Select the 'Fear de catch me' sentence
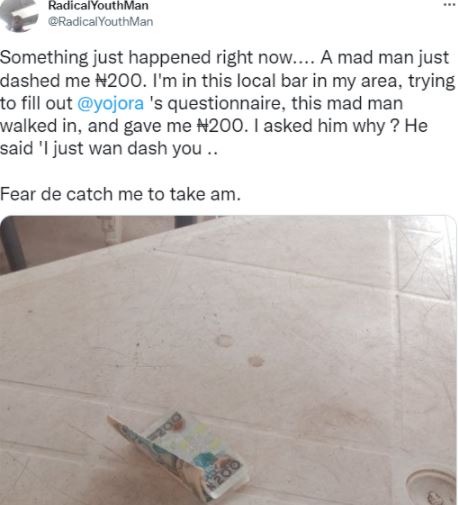This screenshot has height=505, width=458. pos(120,194)
